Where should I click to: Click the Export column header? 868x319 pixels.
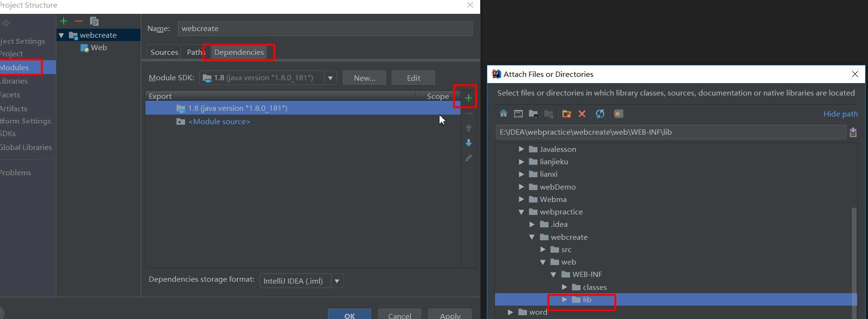[160, 96]
